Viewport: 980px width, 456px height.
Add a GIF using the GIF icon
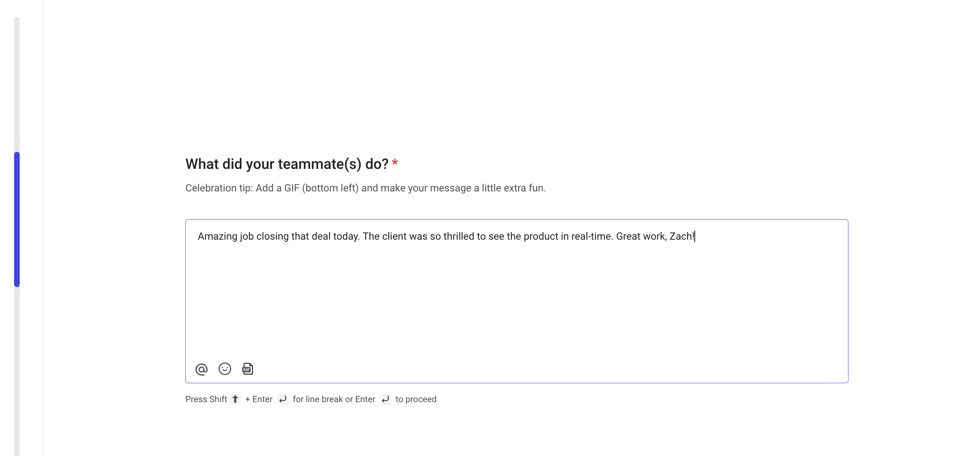[x=247, y=369]
